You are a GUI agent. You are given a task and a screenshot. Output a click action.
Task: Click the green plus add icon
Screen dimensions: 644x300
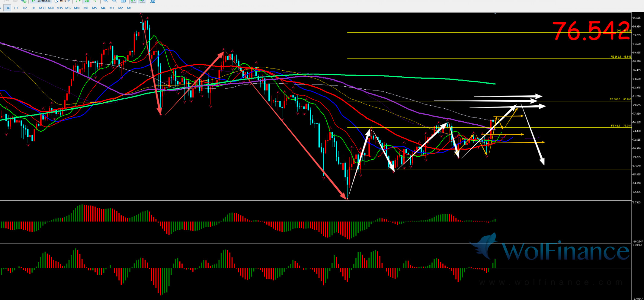(x=24, y=1)
